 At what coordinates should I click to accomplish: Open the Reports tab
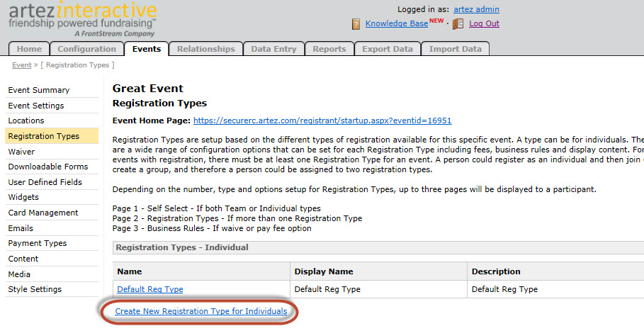[x=329, y=49]
